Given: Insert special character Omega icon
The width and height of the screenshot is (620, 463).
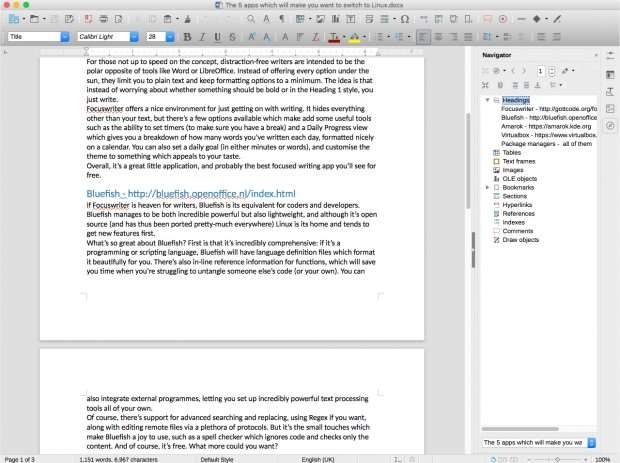Looking at the screenshot, I should (405, 19).
